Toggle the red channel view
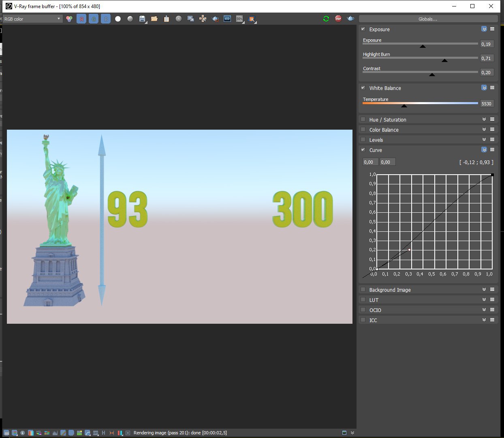504x438 pixels. 81,19
